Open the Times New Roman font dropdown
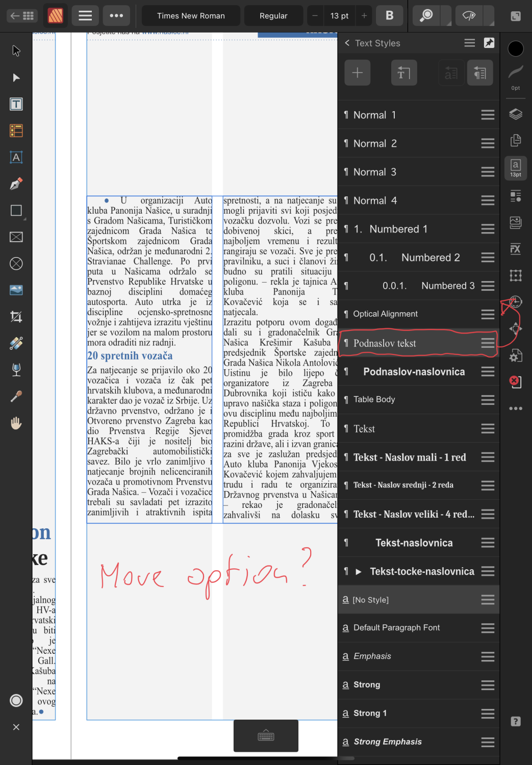Viewport: 532px width, 765px height. tap(191, 16)
